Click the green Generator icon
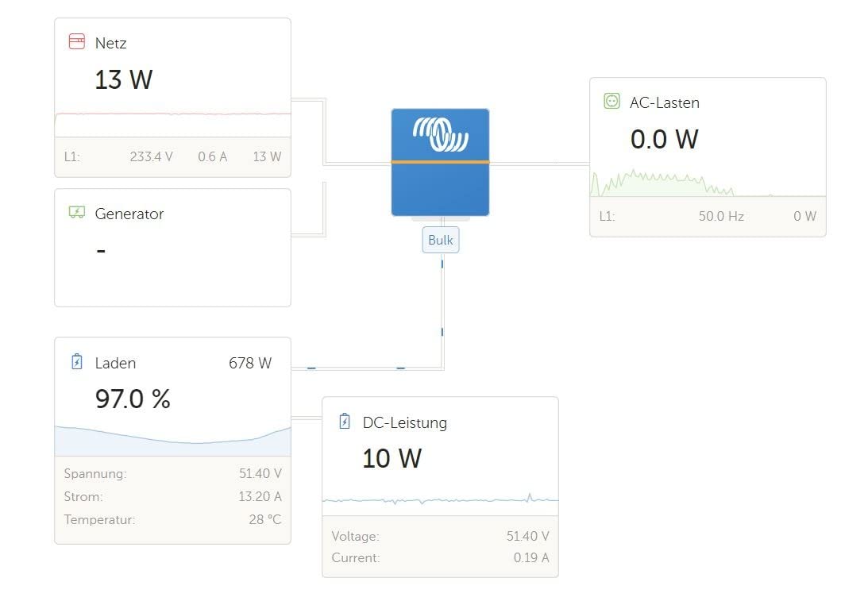The height and width of the screenshot is (609, 868). pyautogui.click(x=77, y=212)
